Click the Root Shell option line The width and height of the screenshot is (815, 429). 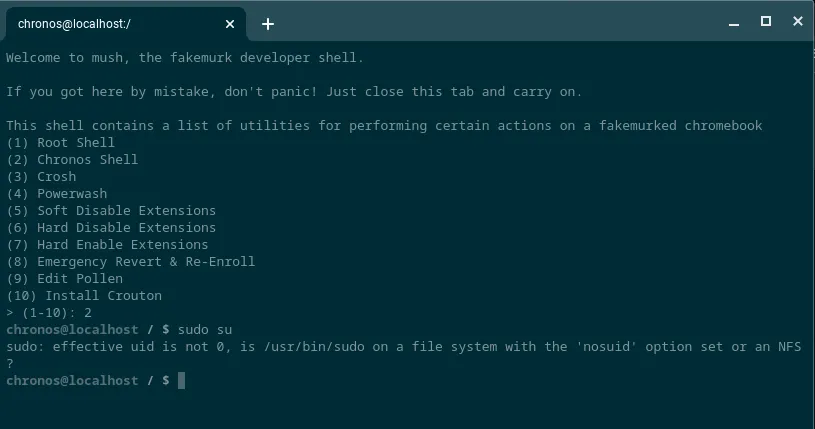pos(60,142)
